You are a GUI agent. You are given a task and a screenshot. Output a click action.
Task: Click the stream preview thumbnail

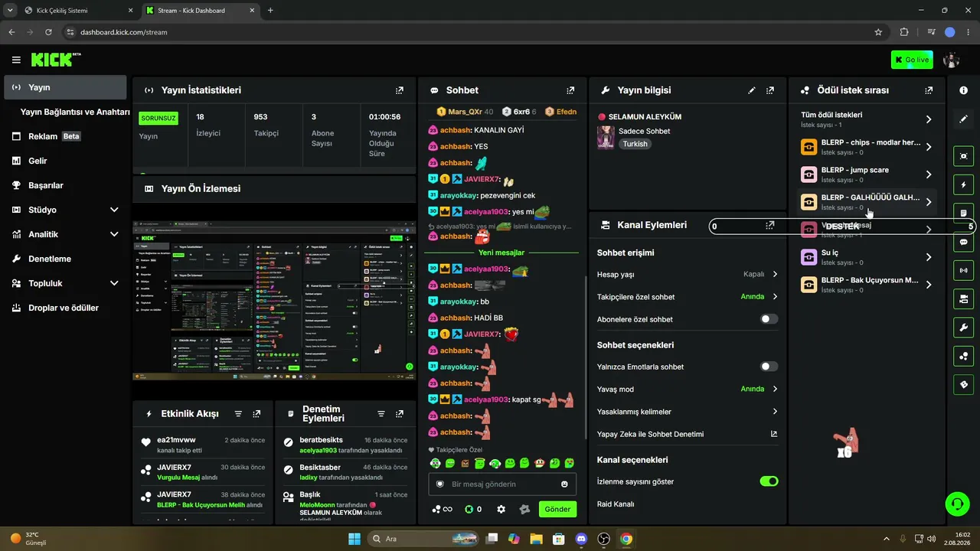pos(274,300)
